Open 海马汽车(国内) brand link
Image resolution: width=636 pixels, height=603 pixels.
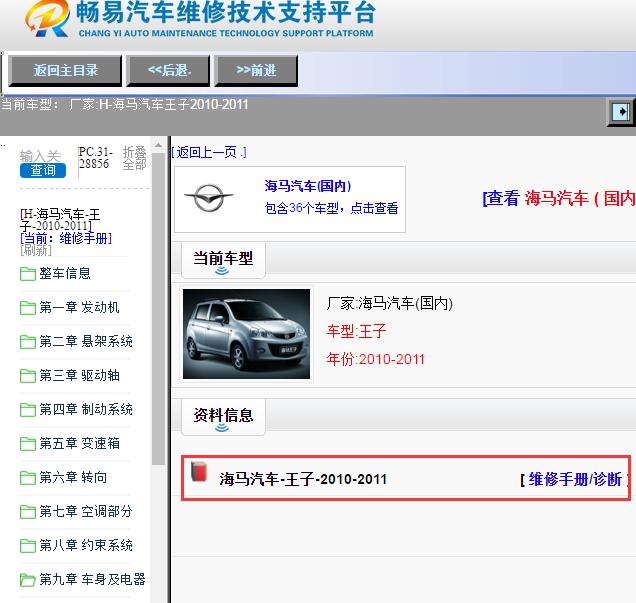(308, 186)
